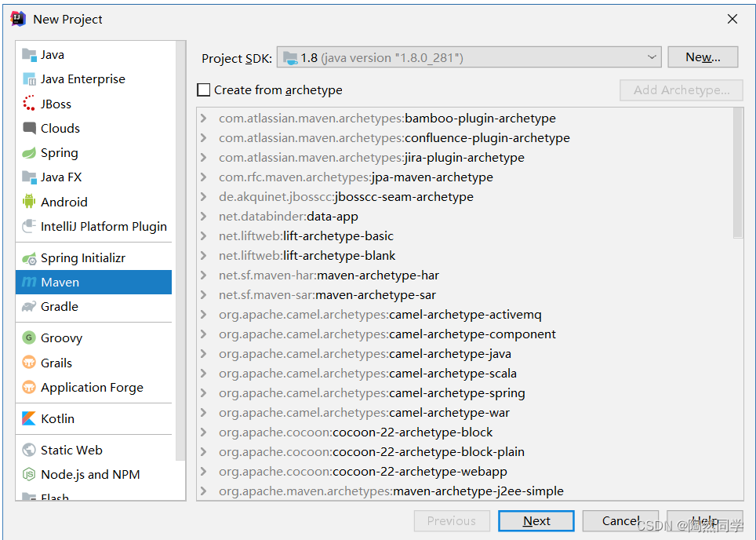Image resolution: width=756 pixels, height=540 pixels.
Task: Choose Groovy project type label
Action: tap(62, 337)
